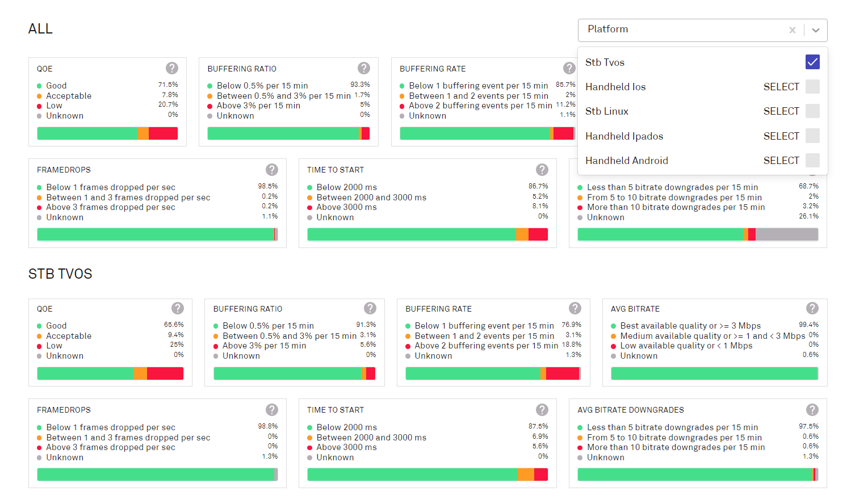
Task: Clear the Platform selection with X
Action: tap(793, 30)
